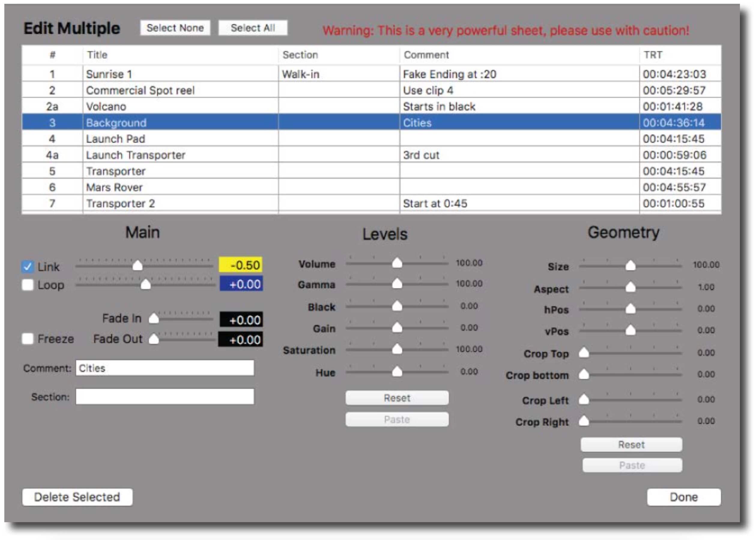Click the vPos slider handle
Screen dimensions: 756x540
click(x=631, y=330)
